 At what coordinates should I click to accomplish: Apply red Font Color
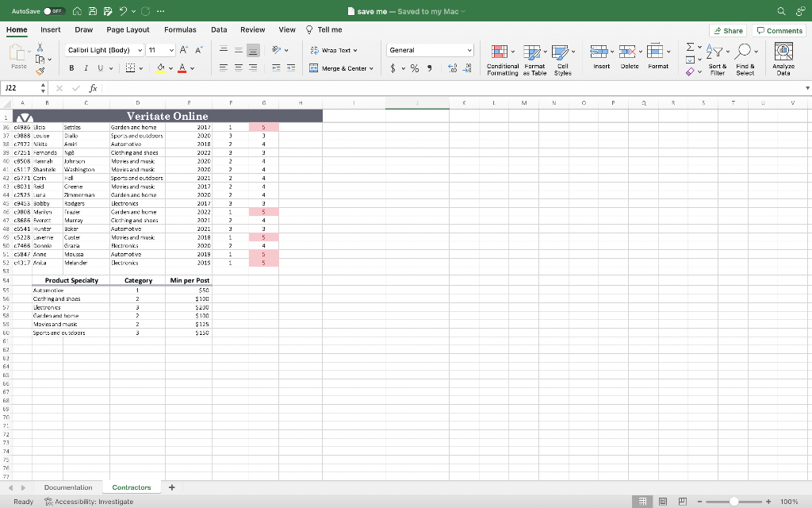182,68
